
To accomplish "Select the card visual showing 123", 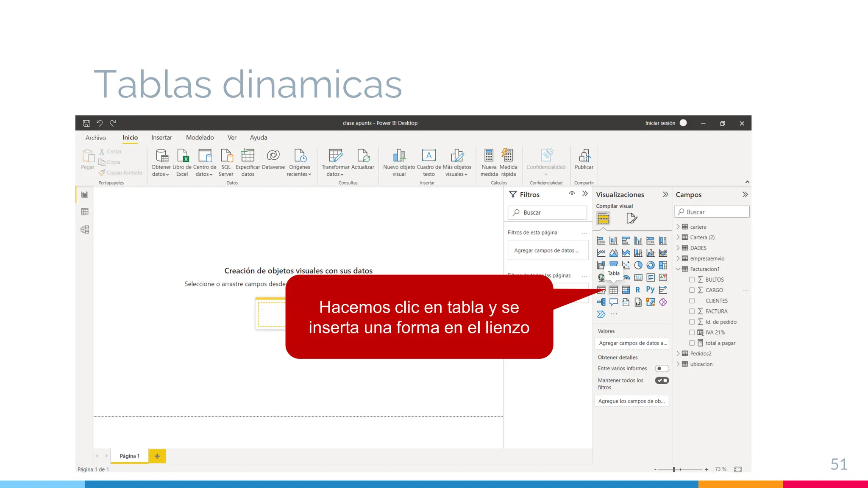I will pos(638,277).
